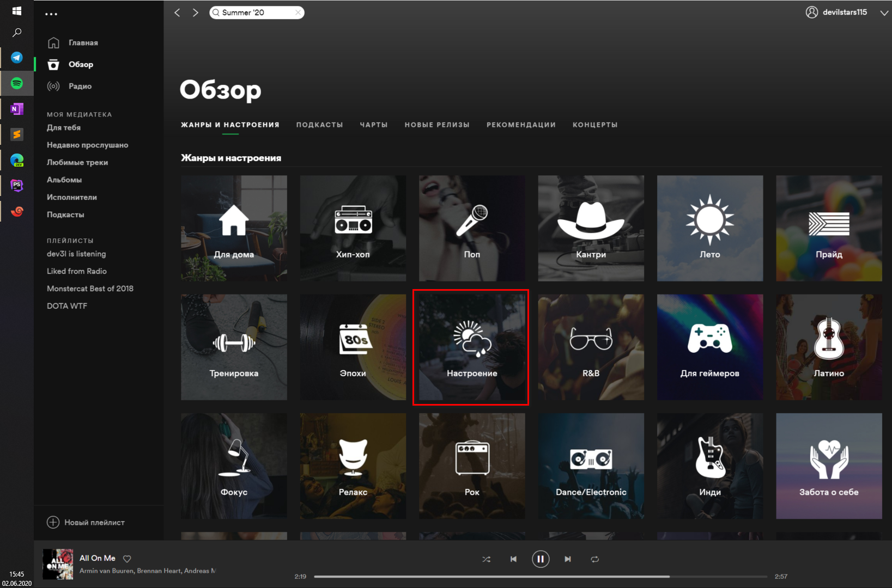The height and width of the screenshot is (588, 892).
Task: Open Sublime Text from the taskbar
Action: (17, 134)
